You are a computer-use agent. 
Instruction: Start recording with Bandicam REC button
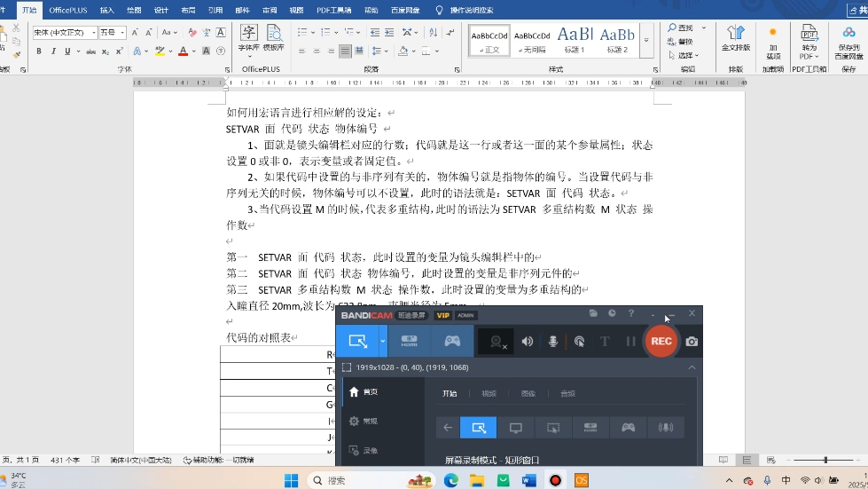pyautogui.click(x=661, y=341)
